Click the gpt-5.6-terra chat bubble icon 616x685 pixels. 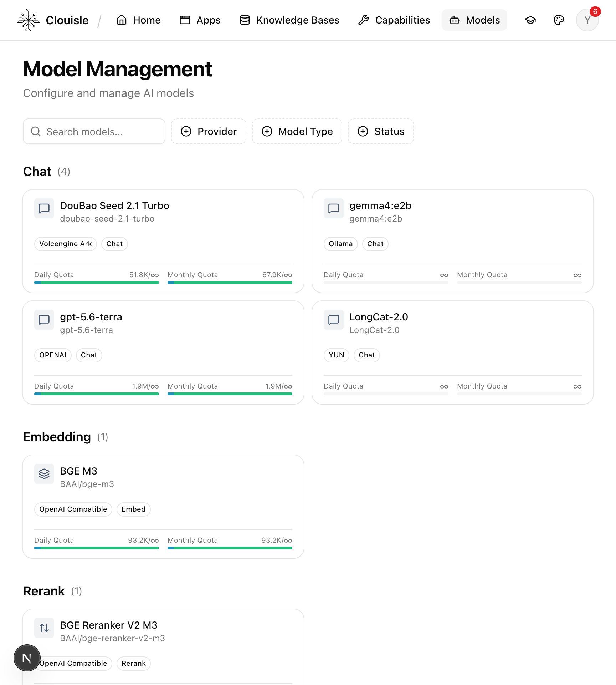coord(44,320)
